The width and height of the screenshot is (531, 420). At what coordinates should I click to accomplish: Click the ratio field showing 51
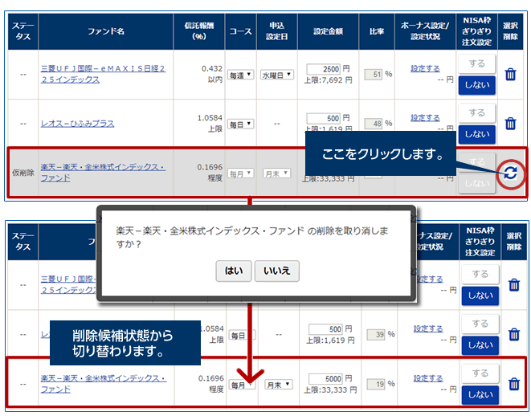374,75
